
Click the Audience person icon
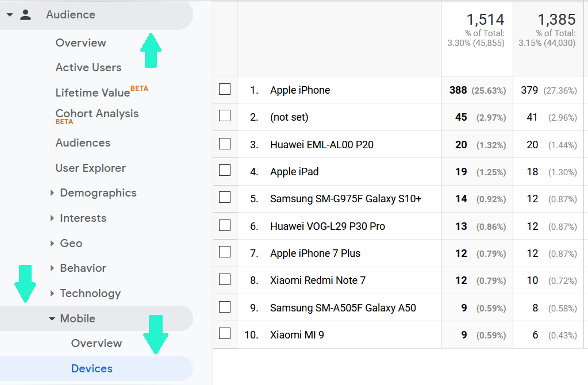point(25,14)
